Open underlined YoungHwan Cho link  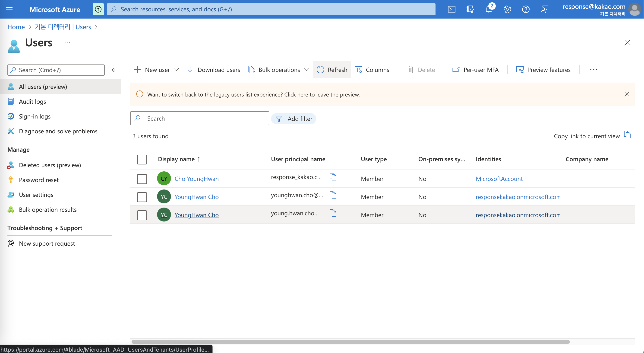point(196,215)
